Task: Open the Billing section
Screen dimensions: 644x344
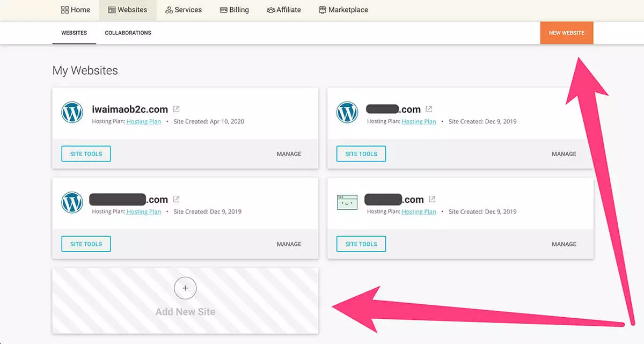Action: 234,10
